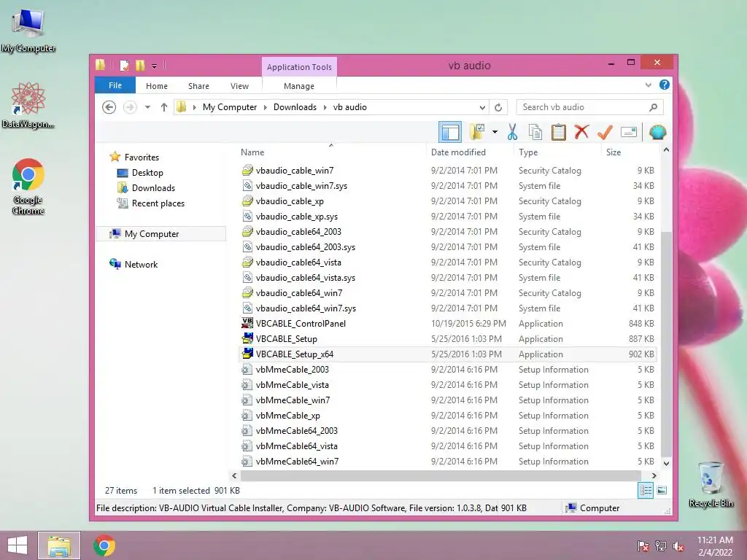This screenshot has height=560, width=747.
Task: Expand the ribbon with the chevron
Action: 648,85
